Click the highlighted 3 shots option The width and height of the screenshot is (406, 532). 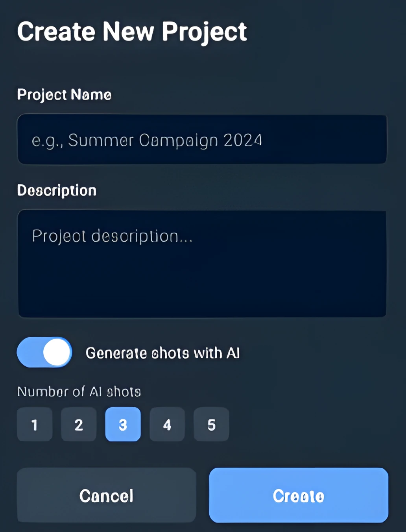click(x=123, y=424)
